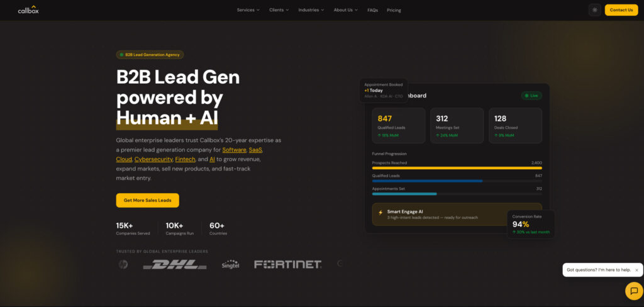Click the HP logo in trusted brands
The height and width of the screenshot is (307, 644).
coord(123,264)
